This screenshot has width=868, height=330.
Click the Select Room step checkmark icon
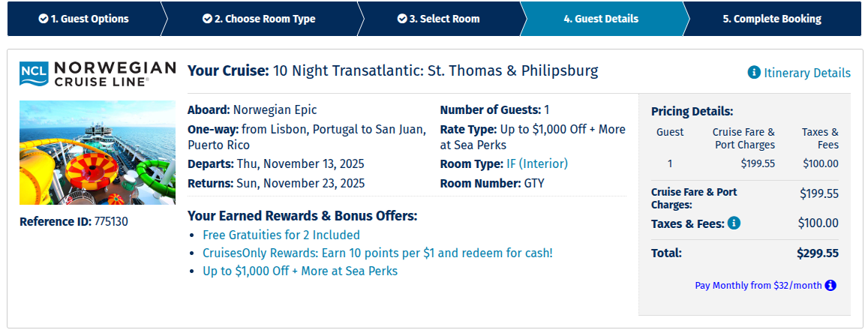(x=401, y=19)
